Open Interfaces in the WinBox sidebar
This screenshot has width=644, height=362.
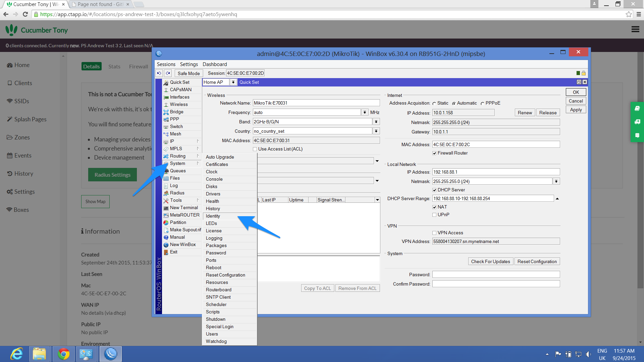[179, 97]
